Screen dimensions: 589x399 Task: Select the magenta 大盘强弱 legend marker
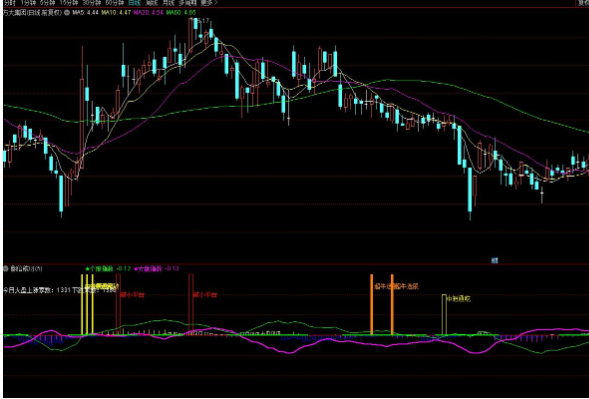(x=136, y=269)
